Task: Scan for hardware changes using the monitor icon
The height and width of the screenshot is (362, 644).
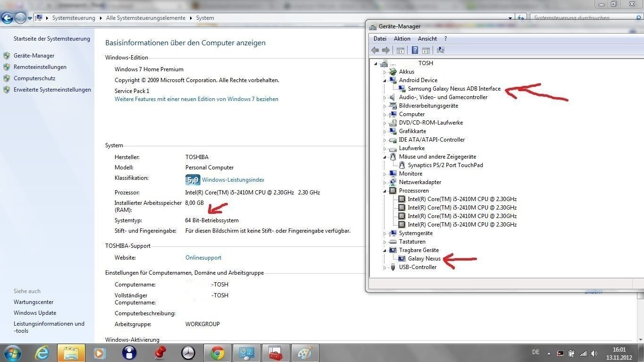Action: (x=441, y=50)
